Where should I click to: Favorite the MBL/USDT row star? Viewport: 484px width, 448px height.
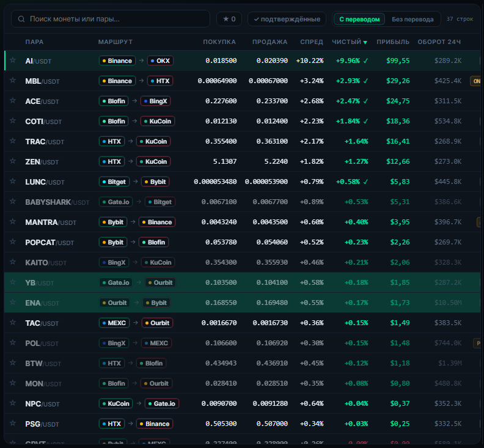point(13,81)
